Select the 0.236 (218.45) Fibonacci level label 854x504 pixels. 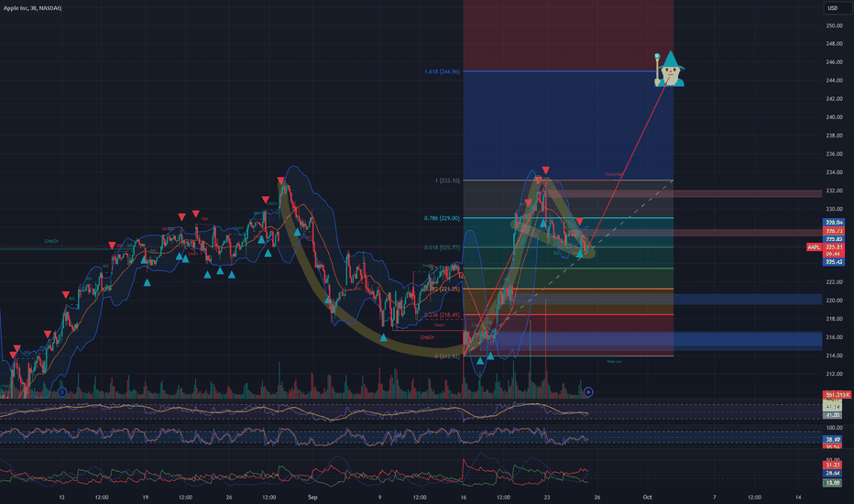click(x=442, y=315)
